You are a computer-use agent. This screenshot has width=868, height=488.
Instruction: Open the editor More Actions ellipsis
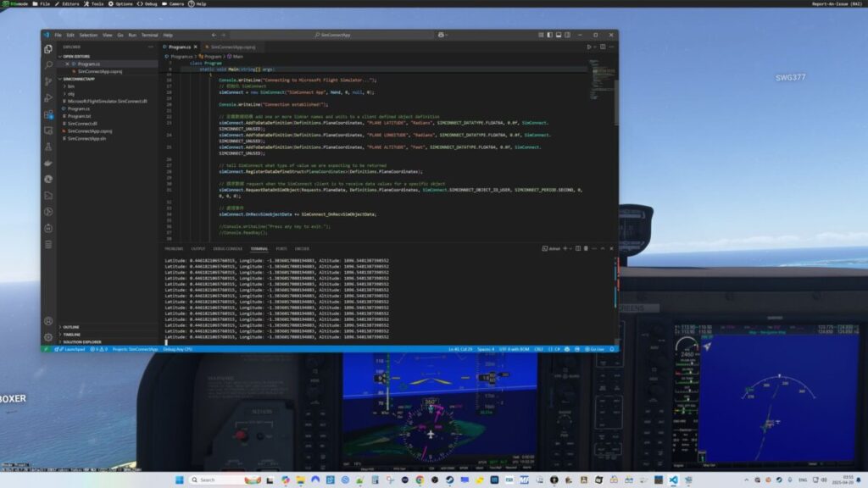click(x=611, y=47)
